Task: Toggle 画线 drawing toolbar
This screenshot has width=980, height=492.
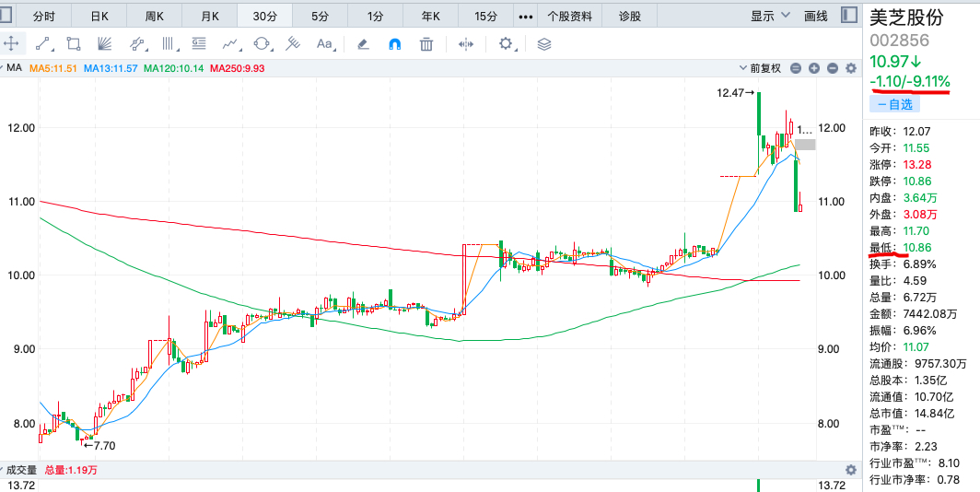Action: 816,16
